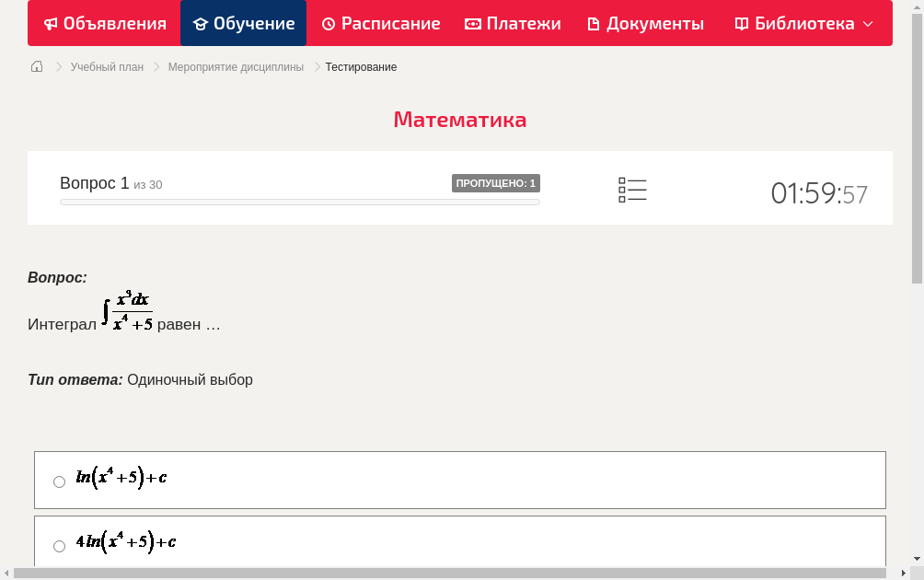The height and width of the screenshot is (580, 924).
Task: Click the progress bar below Вопрос 1
Action: (299, 202)
